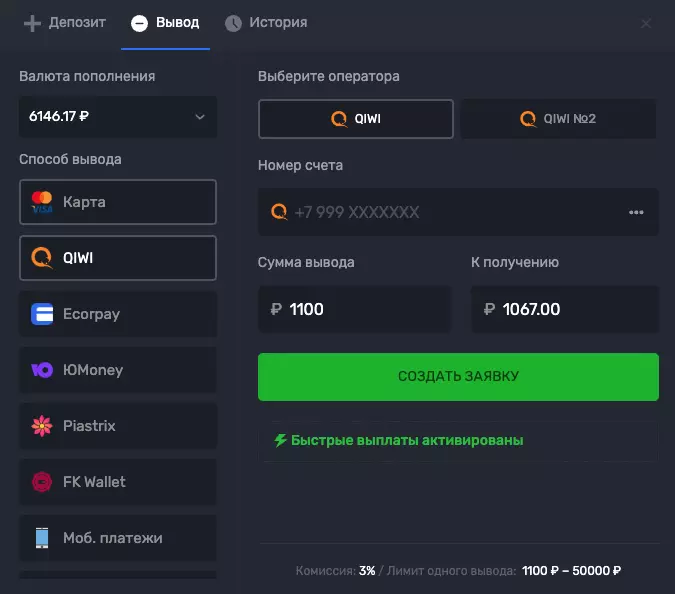This screenshot has width=675, height=594.
Task: Click the ЮMoney purple icon
Action: [42, 370]
